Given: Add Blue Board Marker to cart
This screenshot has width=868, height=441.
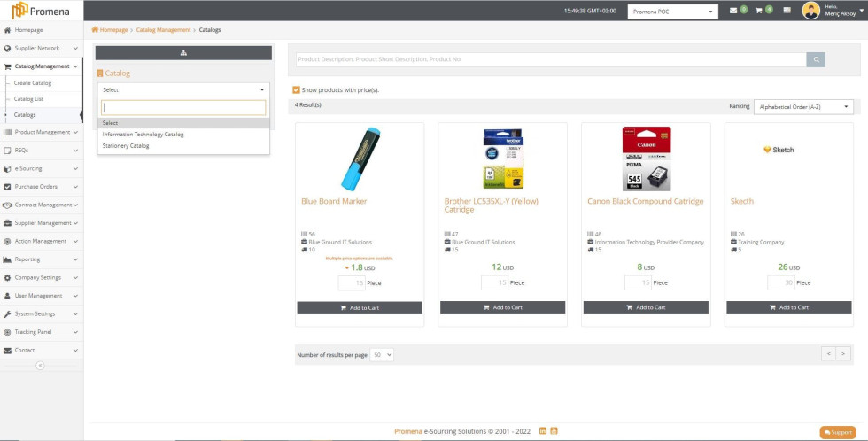Looking at the screenshot, I should pyautogui.click(x=360, y=307).
